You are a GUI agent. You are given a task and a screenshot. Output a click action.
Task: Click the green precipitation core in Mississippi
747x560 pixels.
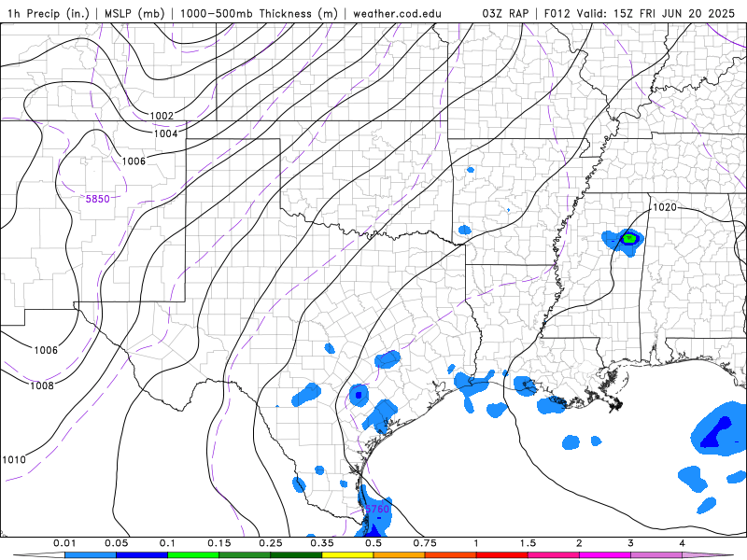[629, 239]
